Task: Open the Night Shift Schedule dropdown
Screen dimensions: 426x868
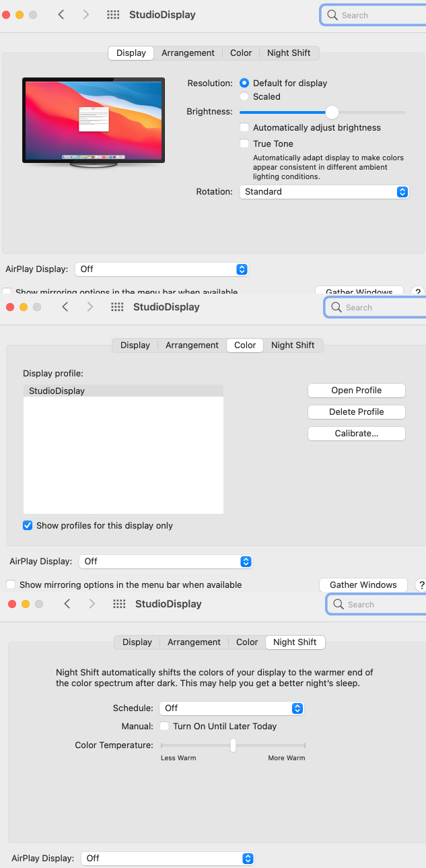Action: point(232,708)
